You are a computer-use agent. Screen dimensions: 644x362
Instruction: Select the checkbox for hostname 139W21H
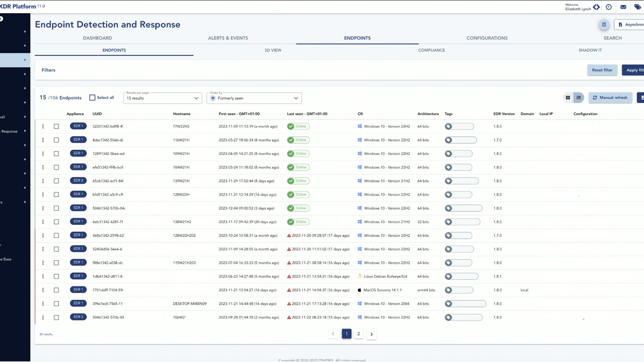56,181
